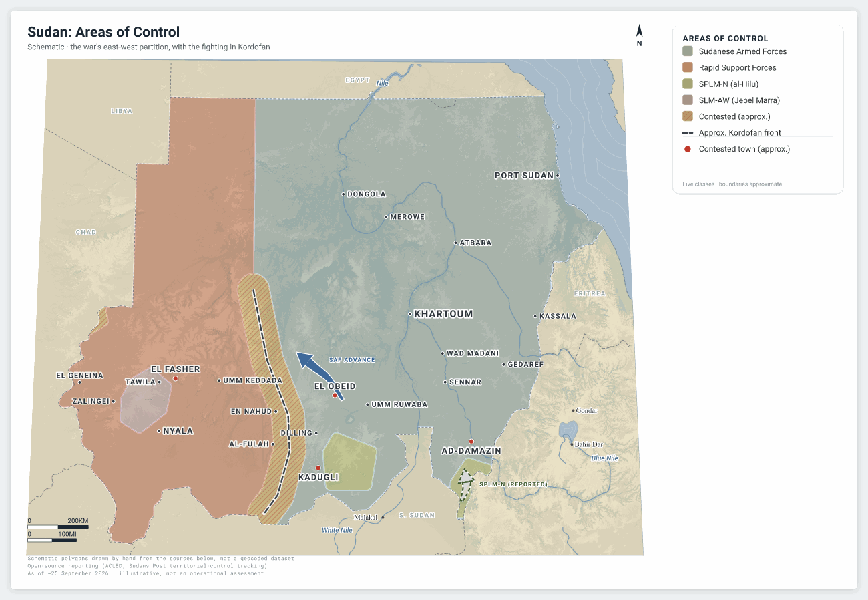
Task: Click the Rapid Support Forces legend swatch
Action: tap(688, 67)
